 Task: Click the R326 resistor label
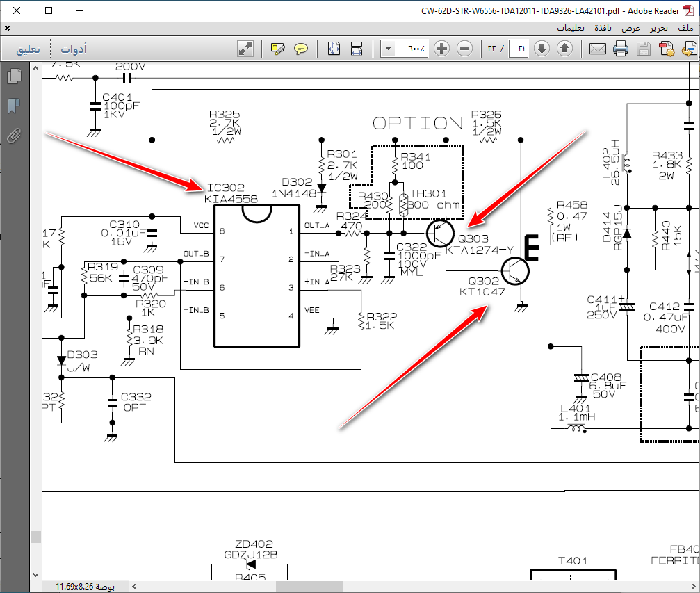[486, 115]
